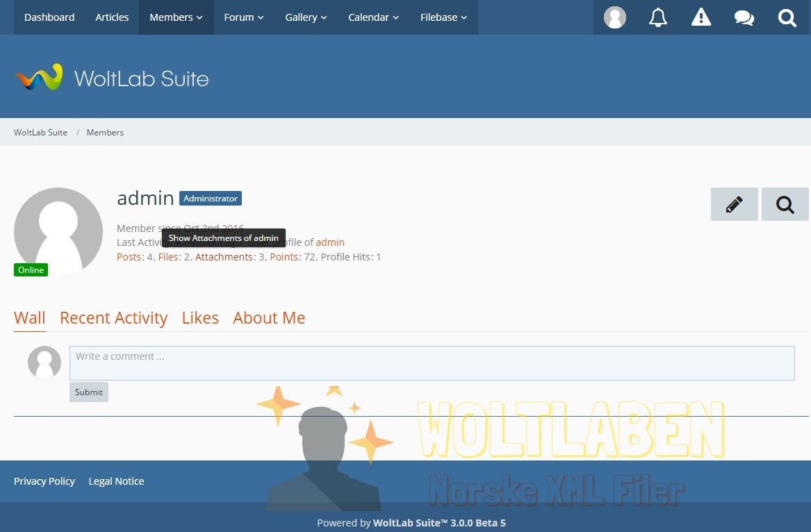Click the profile search magnifier button
The width and height of the screenshot is (811, 532).
click(x=785, y=204)
